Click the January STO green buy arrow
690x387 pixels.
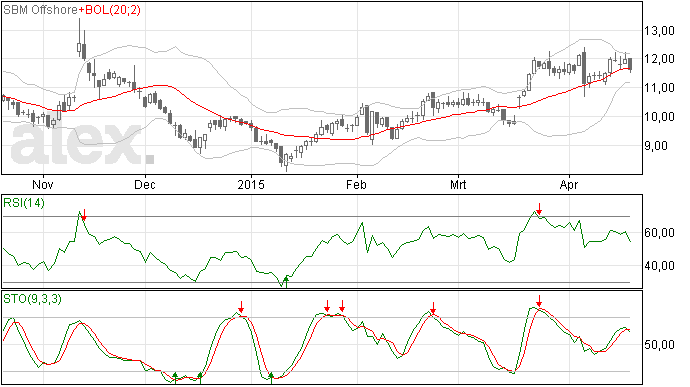tap(271, 378)
